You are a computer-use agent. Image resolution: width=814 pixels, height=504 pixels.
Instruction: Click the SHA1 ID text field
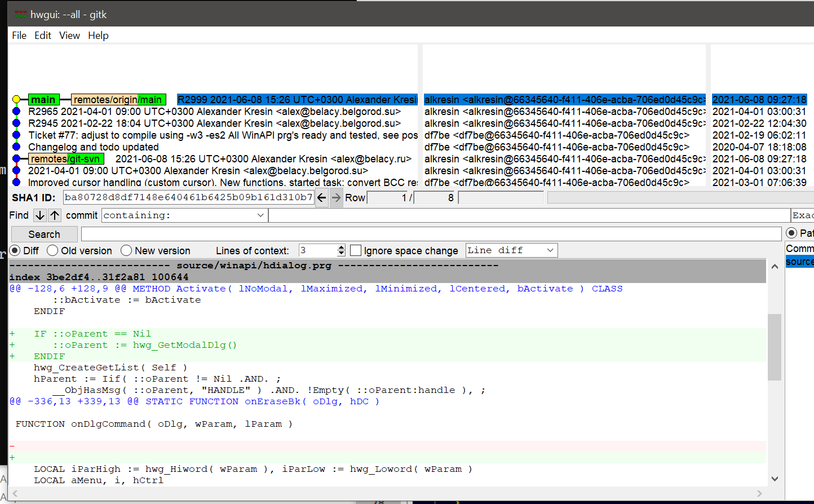tap(188, 197)
